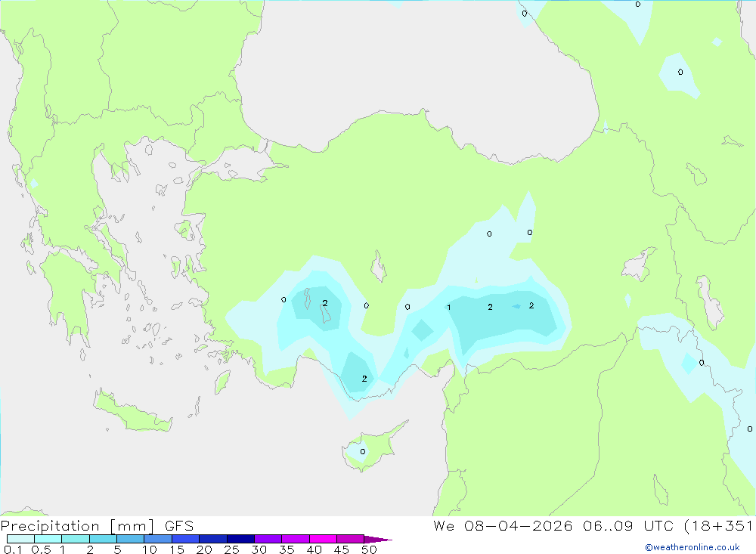Click the "0.5" legend label

41,549
